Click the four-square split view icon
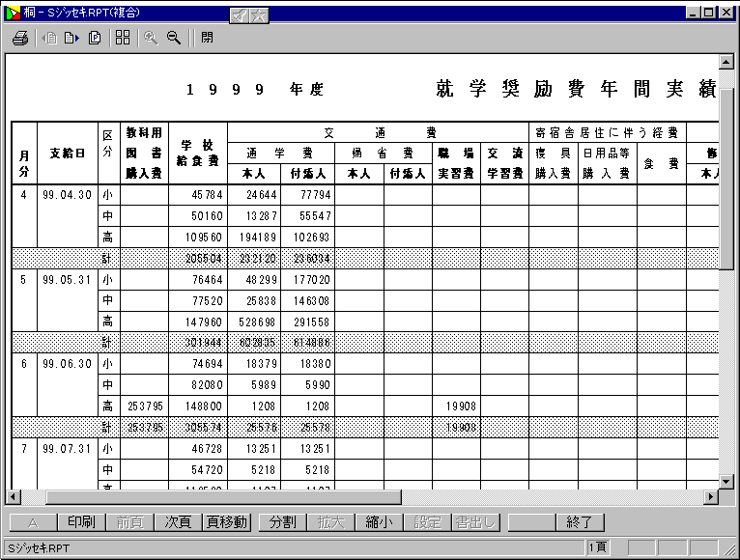Viewport: 740px width, 560px height. [x=123, y=38]
